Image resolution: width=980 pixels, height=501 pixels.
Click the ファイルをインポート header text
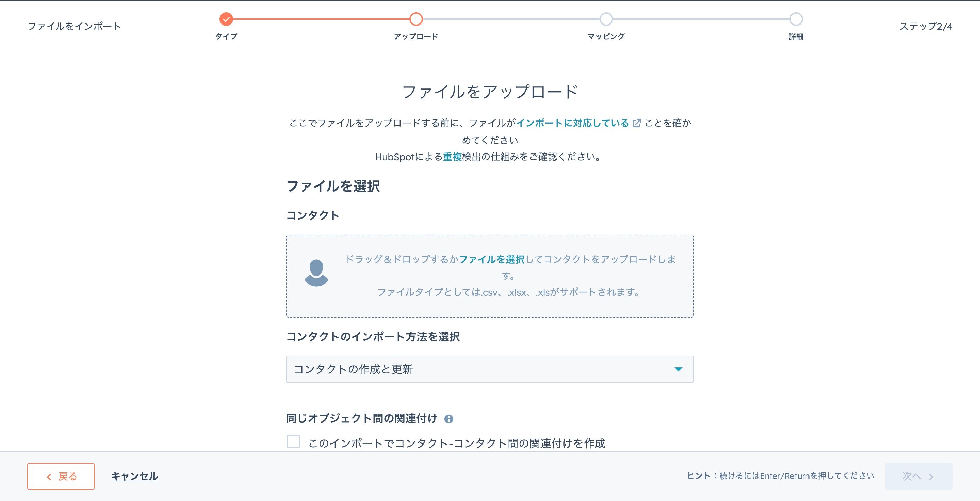point(74,26)
